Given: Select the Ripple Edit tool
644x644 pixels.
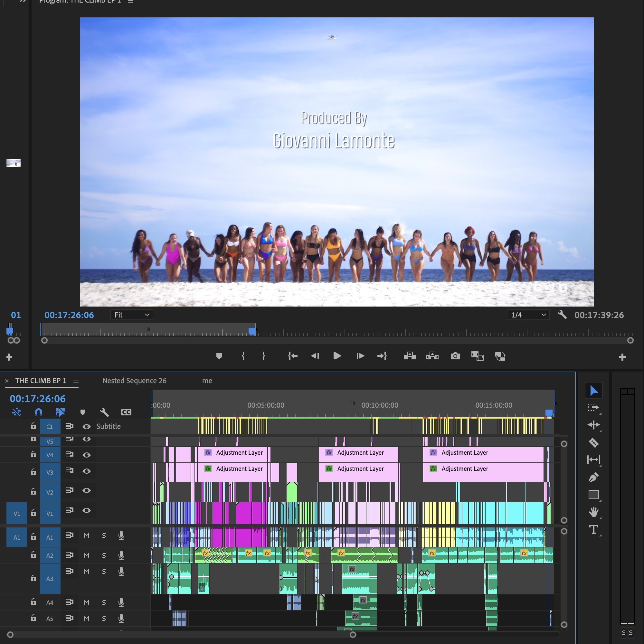Looking at the screenshot, I should (x=593, y=425).
